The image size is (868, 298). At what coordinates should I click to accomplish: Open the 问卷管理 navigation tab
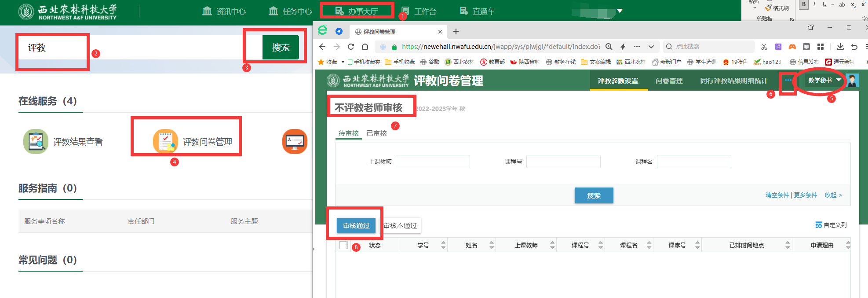coord(669,81)
